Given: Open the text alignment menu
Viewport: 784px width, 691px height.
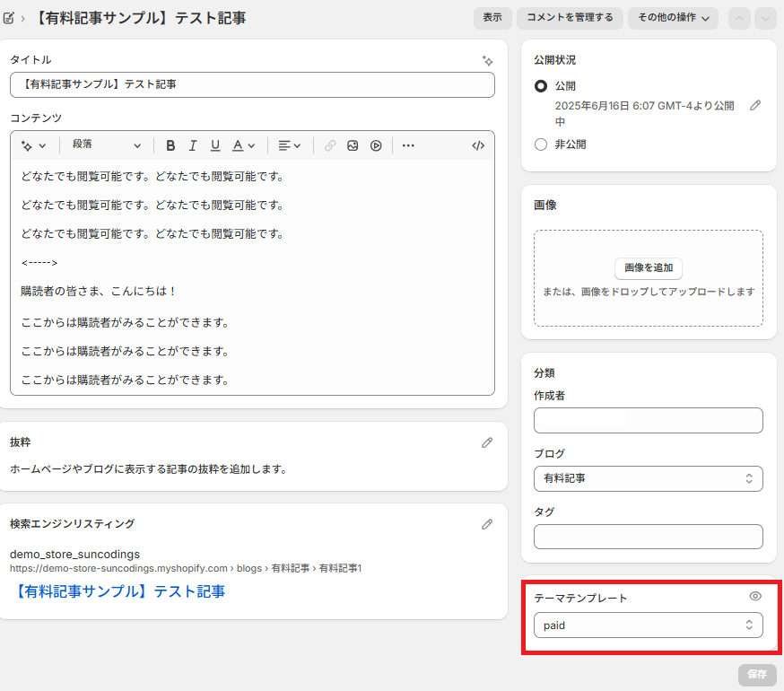Looking at the screenshot, I should [x=290, y=145].
